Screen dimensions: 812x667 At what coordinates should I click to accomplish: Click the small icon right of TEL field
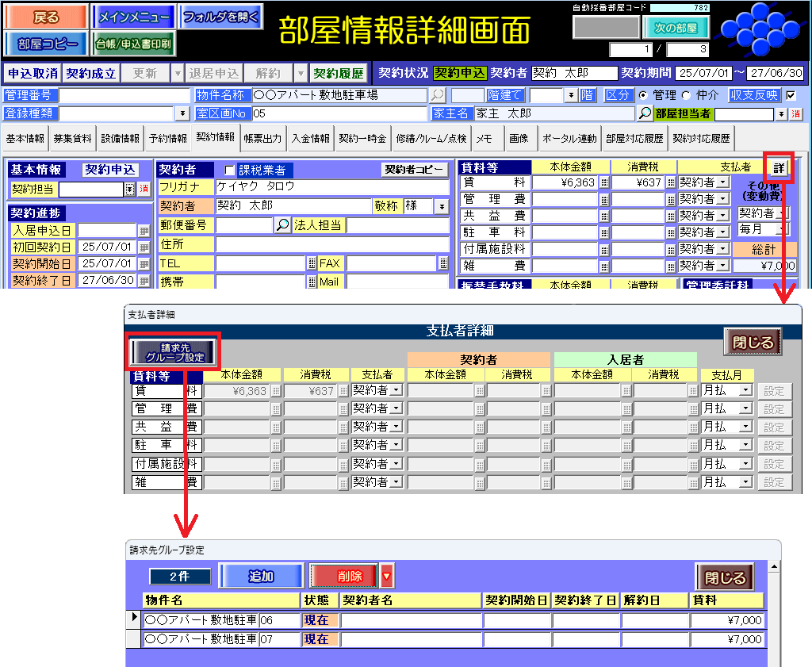click(311, 263)
